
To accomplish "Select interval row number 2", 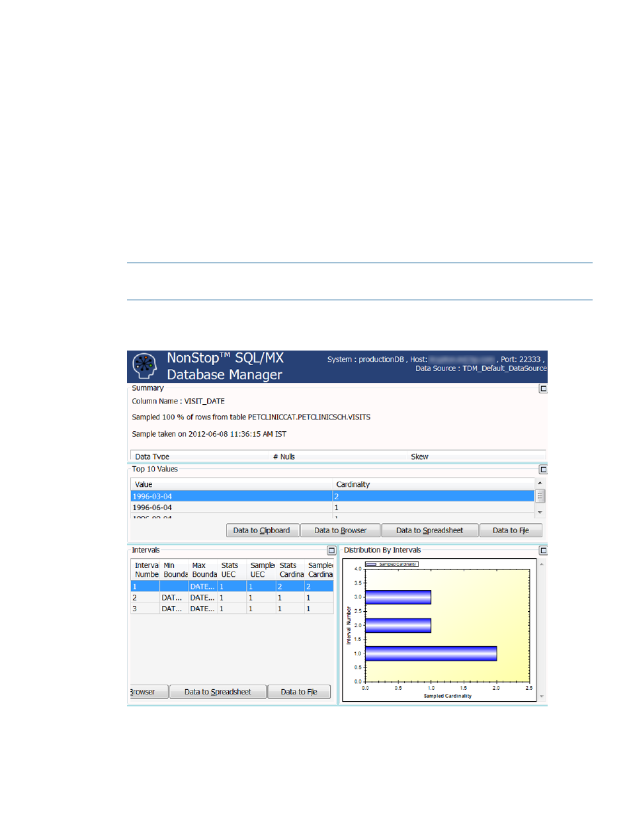I will (231, 597).
